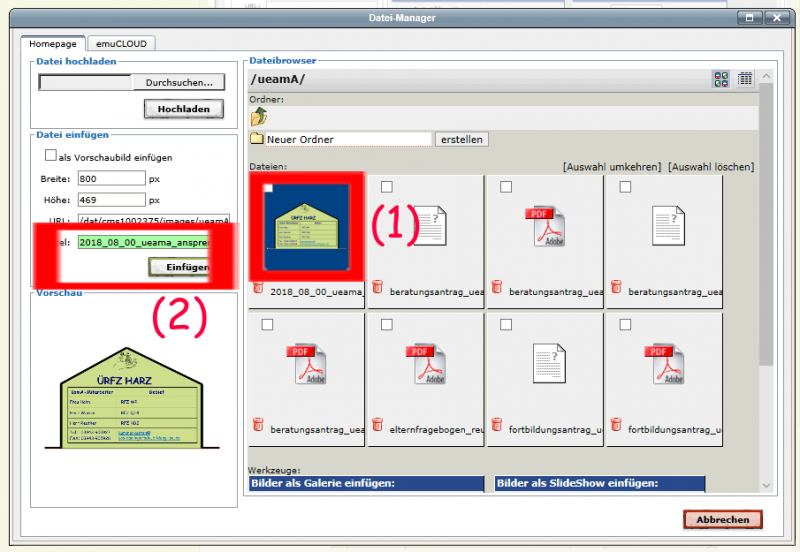
Task: Click Auswahl umkehren link
Action: 612,167
